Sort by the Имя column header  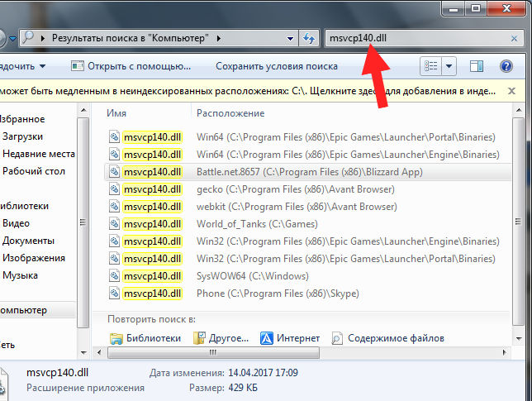(x=116, y=113)
